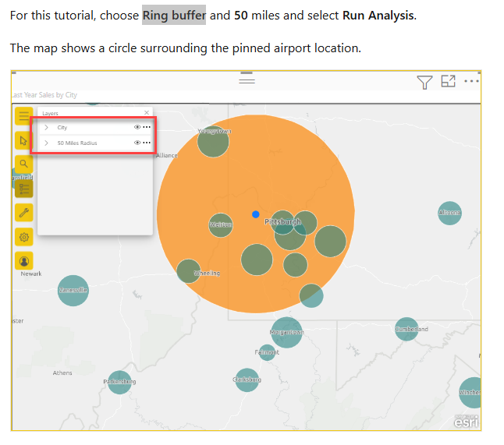Open the analysis wrench tool
504x445 pixels.
pyautogui.click(x=23, y=213)
